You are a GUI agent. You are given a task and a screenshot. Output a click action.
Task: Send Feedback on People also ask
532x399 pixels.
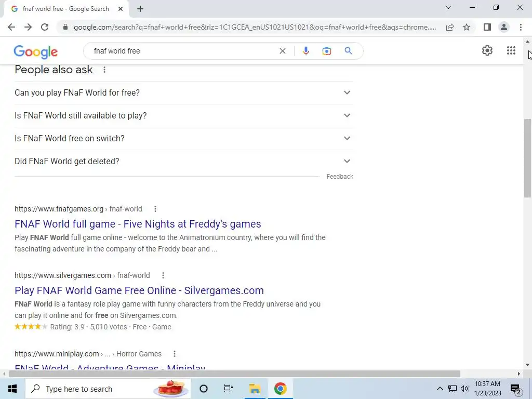click(340, 177)
